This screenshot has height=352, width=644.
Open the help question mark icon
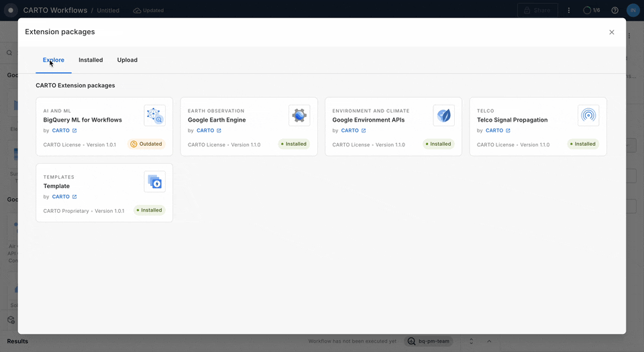pyautogui.click(x=614, y=11)
